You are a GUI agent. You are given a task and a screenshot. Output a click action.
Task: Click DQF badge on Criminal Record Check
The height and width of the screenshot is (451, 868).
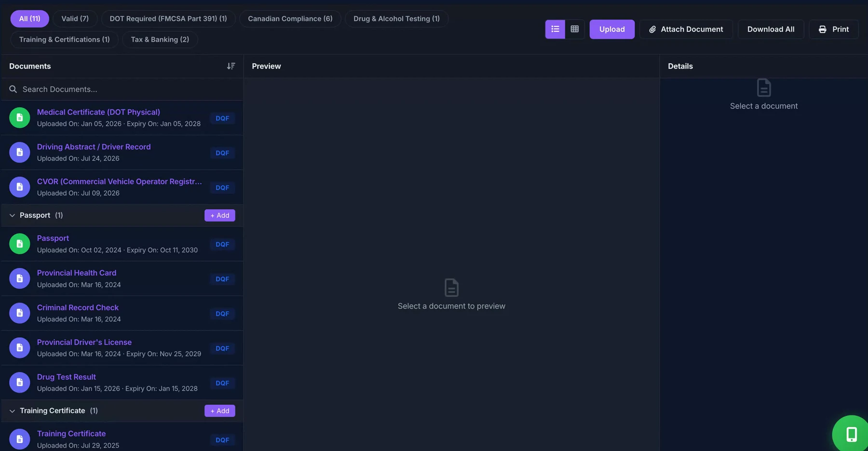[x=222, y=314]
